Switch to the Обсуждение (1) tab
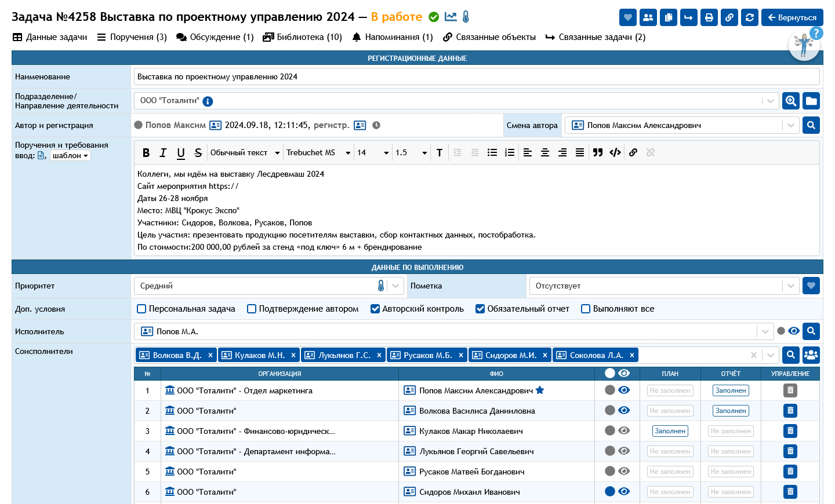Screen dimensions: 835x504 click(x=215, y=37)
